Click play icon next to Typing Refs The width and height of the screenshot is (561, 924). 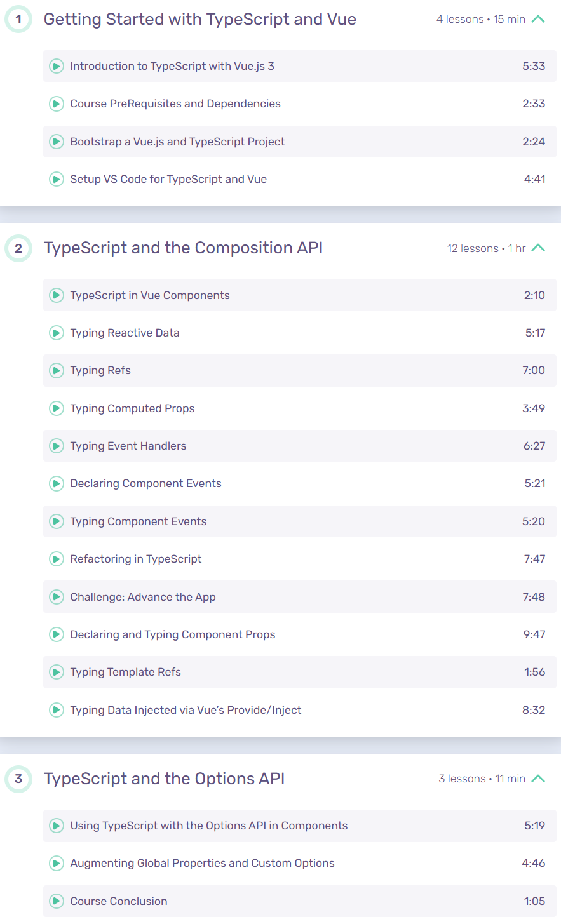pos(57,370)
